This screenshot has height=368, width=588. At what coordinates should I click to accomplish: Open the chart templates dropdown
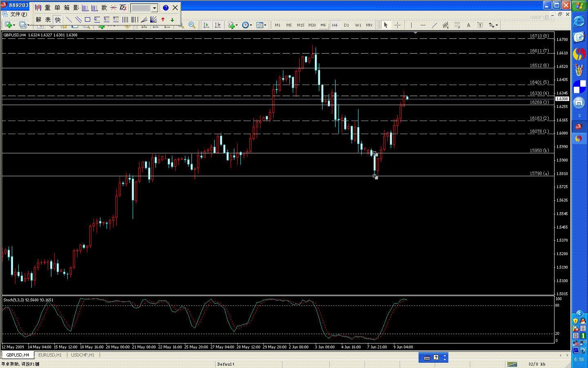coord(261,25)
